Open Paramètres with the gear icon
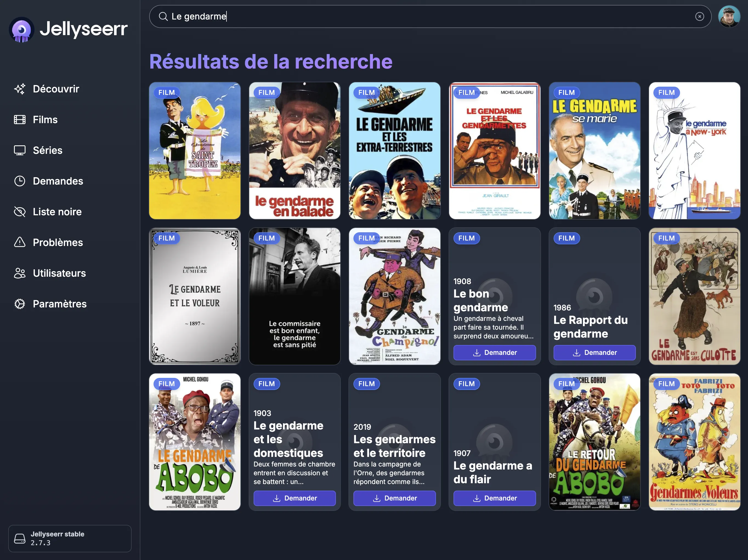 click(x=20, y=304)
